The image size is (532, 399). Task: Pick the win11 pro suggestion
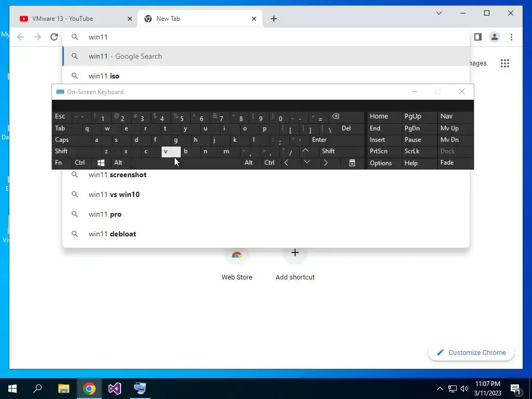[266, 214]
